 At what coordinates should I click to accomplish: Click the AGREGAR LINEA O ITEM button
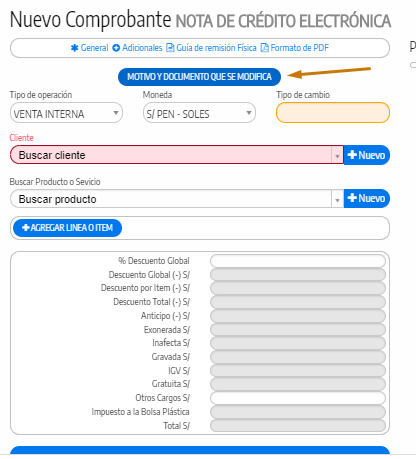point(67,228)
